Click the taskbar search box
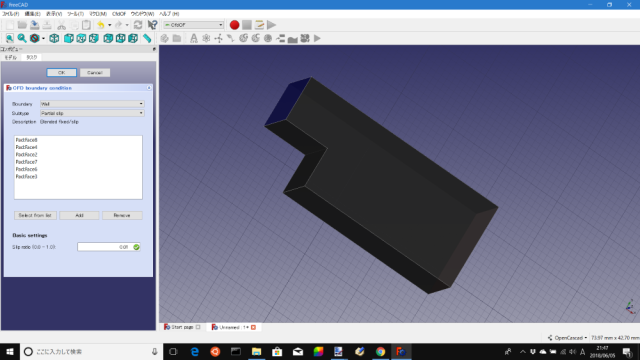 point(91,351)
